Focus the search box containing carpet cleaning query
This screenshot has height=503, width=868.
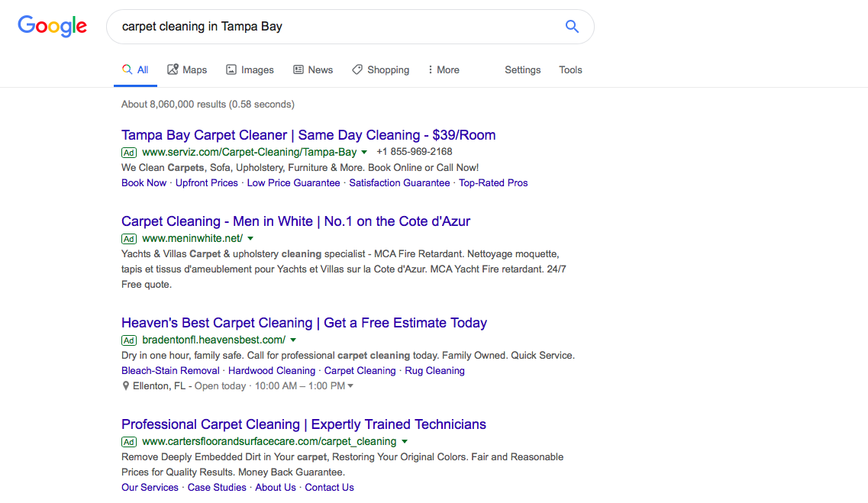click(x=350, y=27)
